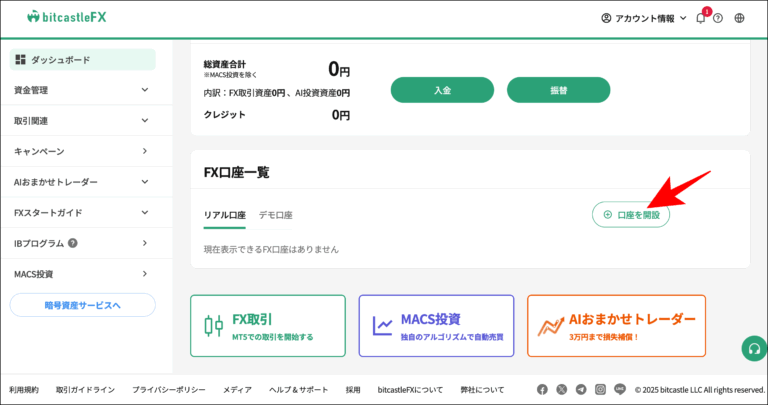This screenshot has width=768, height=405.
Task: Switch to the リアル口座 tab
Action: (x=224, y=215)
